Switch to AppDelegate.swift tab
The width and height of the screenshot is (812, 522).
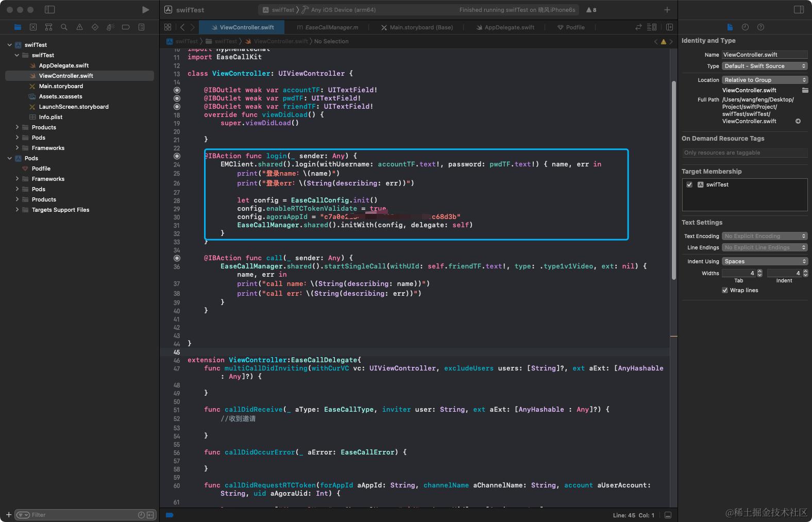(505, 27)
